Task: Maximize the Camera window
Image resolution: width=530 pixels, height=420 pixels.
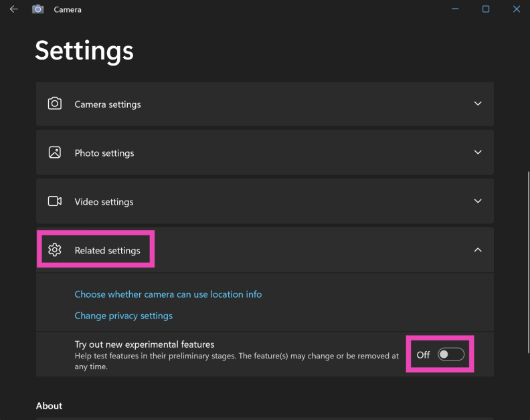Action: pyautogui.click(x=486, y=9)
